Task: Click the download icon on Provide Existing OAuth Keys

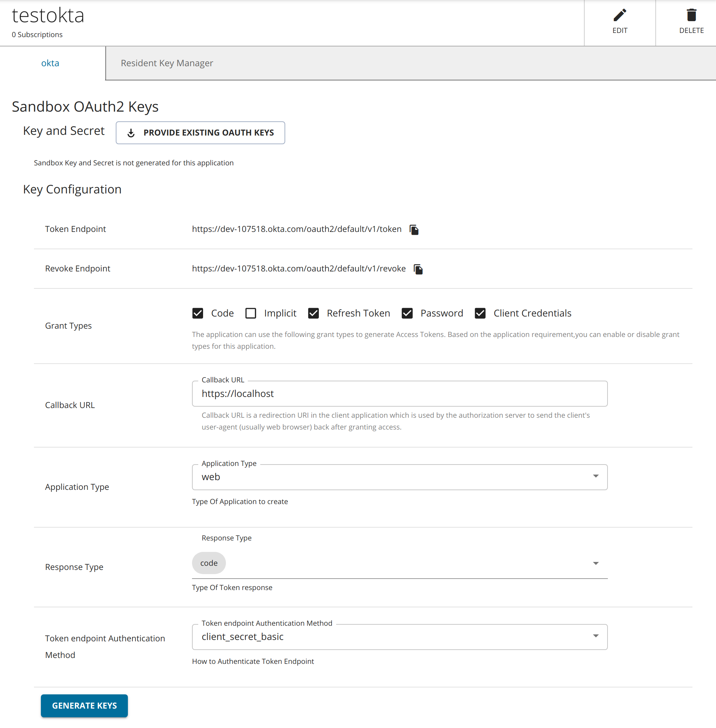Action: [131, 132]
